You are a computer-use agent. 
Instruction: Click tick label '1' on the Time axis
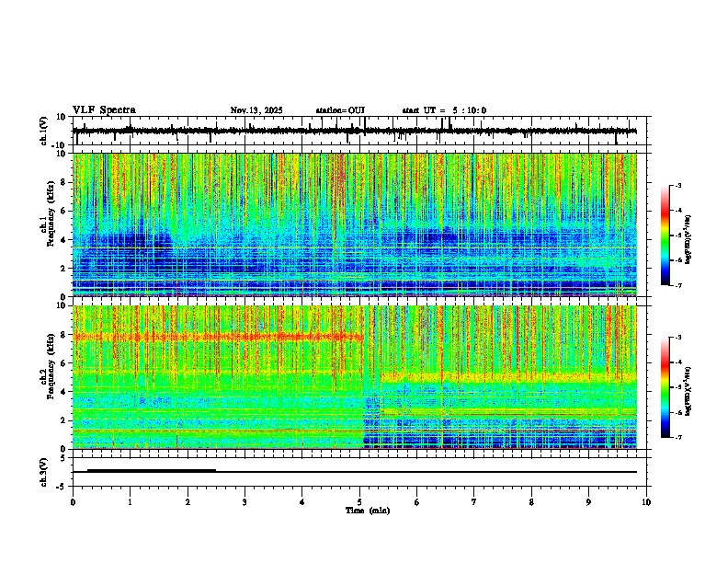130,502
